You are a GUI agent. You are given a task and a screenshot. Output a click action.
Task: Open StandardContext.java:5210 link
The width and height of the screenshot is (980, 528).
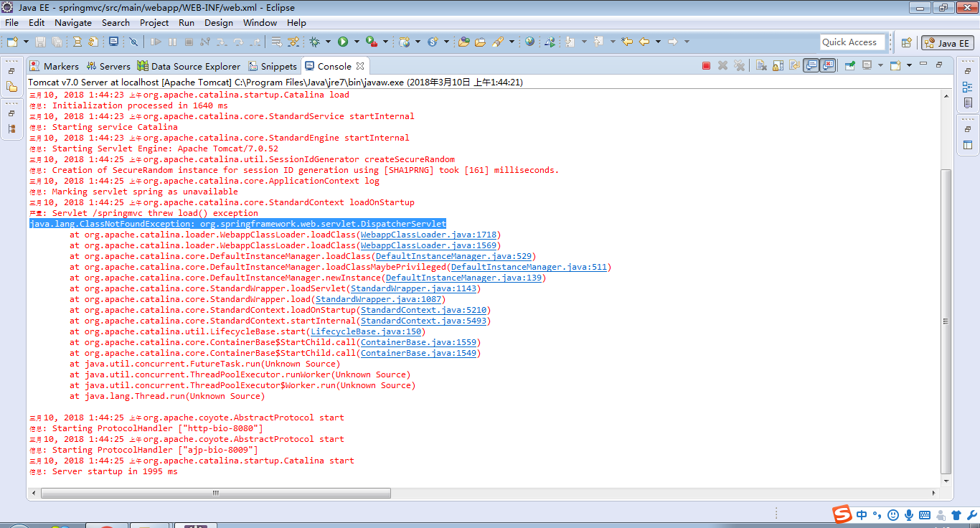pos(423,310)
